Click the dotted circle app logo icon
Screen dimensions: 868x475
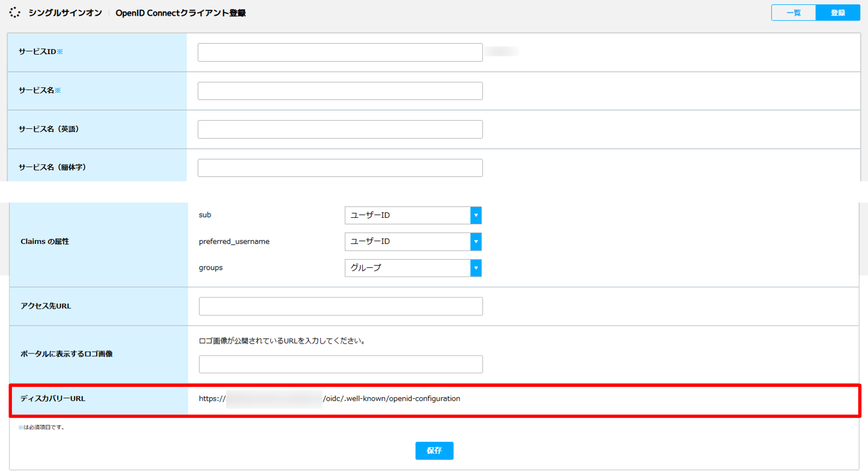click(x=14, y=13)
